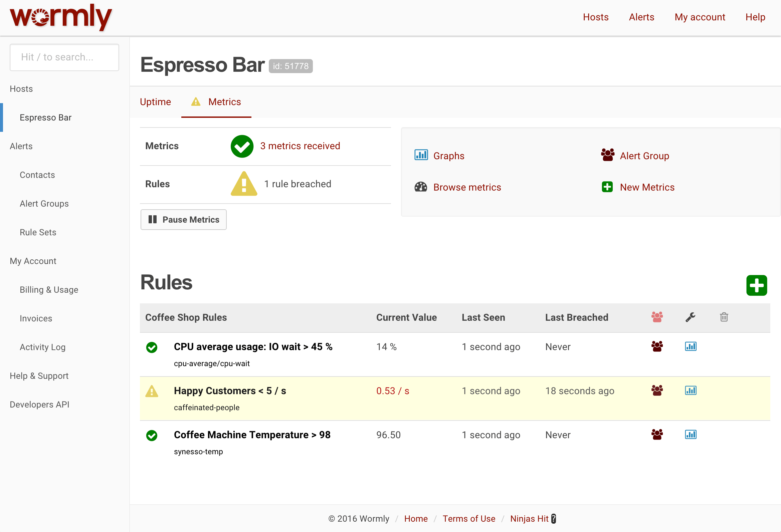The width and height of the screenshot is (781, 532).
Task: Click alert group icon for Happy Customers rule
Action: pyautogui.click(x=657, y=390)
